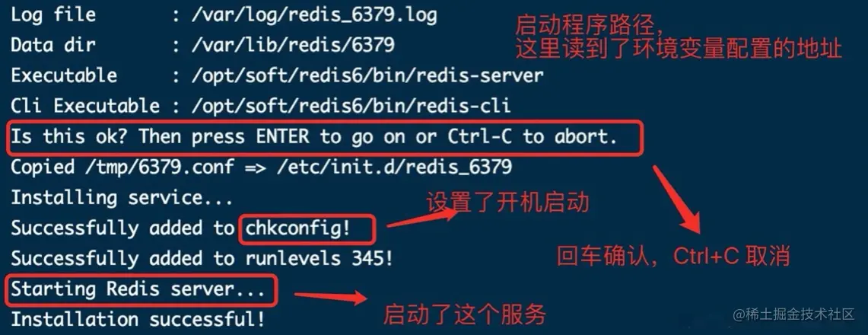
Task: Click the Data dir path /var/lib/redis/6379
Action: tap(293, 45)
